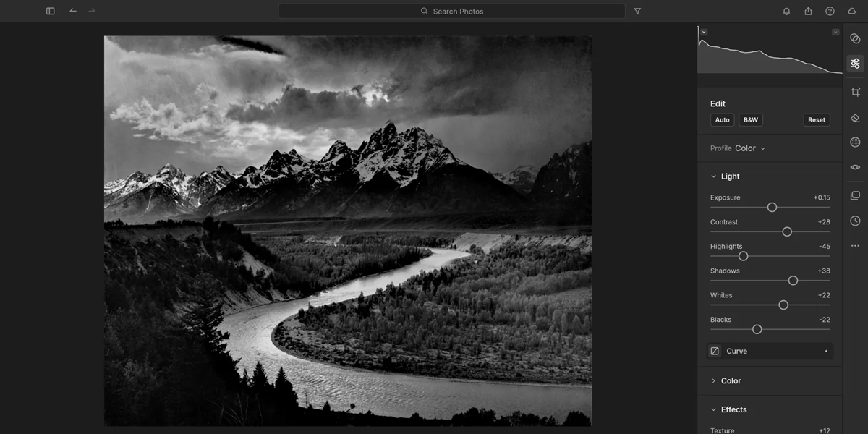Click the share icon
Image resolution: width=868 pixels, height=434 pixels.
coord(808,11)
